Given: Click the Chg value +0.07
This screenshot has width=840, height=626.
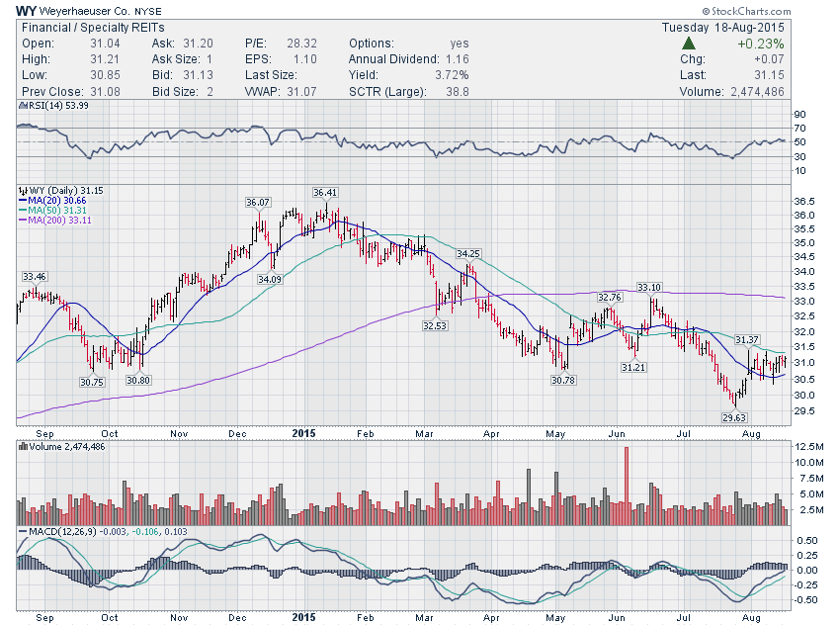Looking at the screenshot, I should point(769,59).
